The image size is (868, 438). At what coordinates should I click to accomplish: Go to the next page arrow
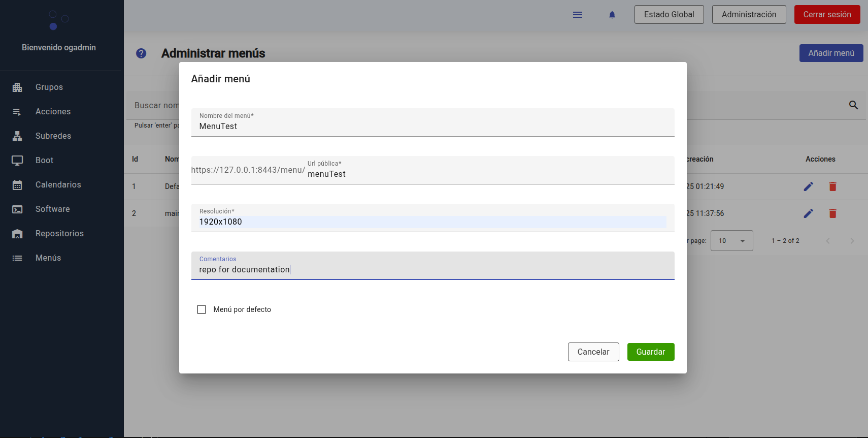(852, 241)
